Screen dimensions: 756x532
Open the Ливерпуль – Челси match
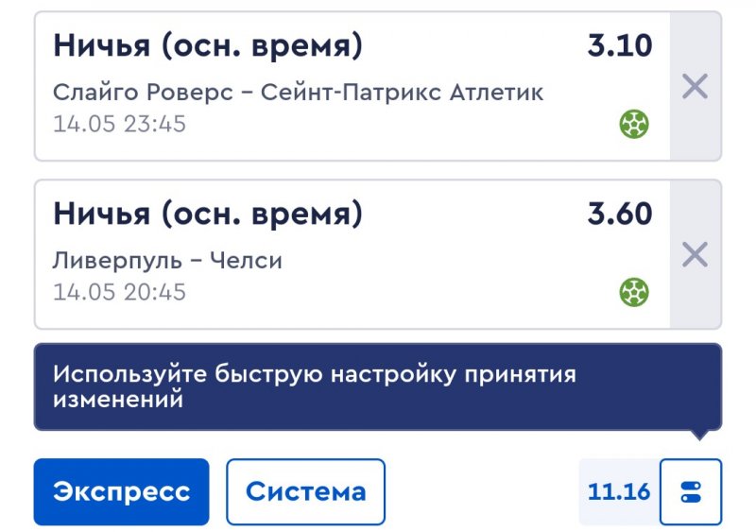coord(167,260)
